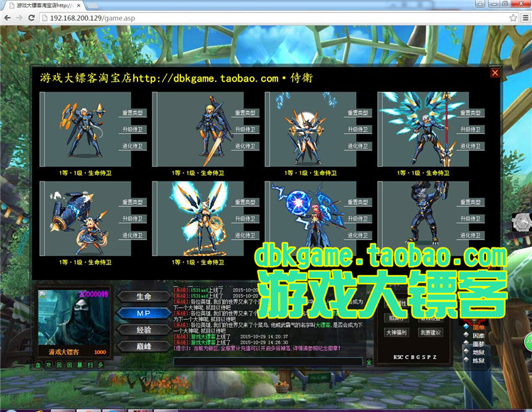Click 进化侍卫 for the white-haired shield guard
The image size is (532, 412).
(x=133, y=146)
